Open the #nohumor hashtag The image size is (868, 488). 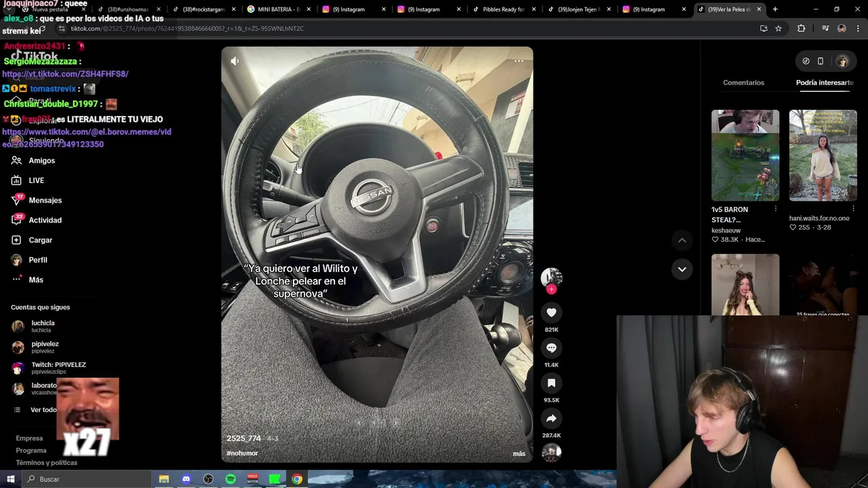[x=242, y=453]
